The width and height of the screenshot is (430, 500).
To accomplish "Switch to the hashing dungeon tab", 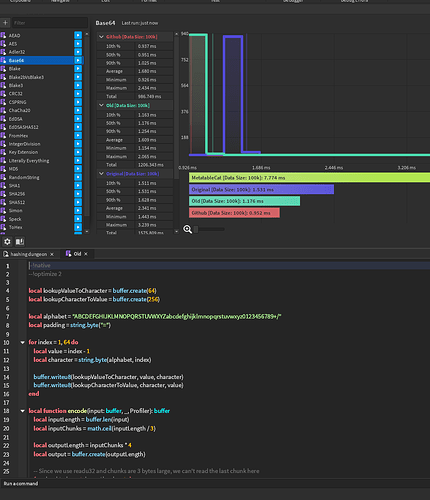I will click(x=29, y=254).
